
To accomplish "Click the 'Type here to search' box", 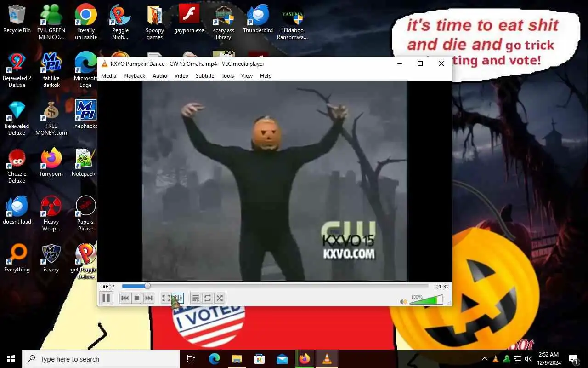I will (101, 359).
